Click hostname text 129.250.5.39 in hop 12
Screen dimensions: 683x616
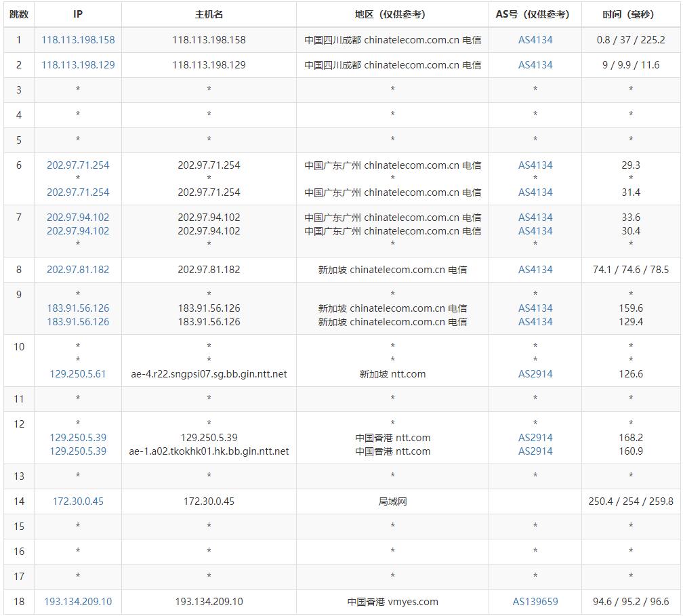click(209, 438)
